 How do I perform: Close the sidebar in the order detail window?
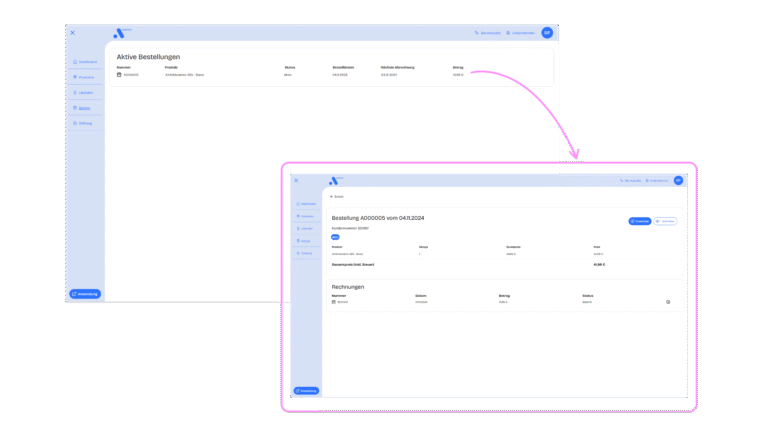point(296,181)
